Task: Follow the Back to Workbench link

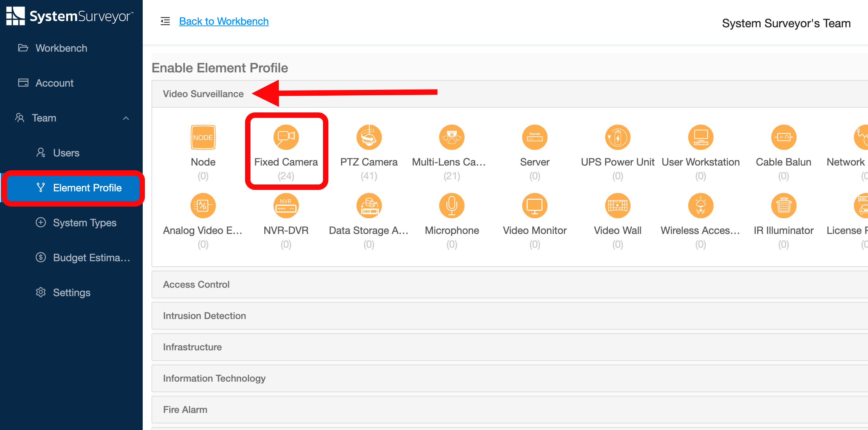Action: tap(224, 21)
